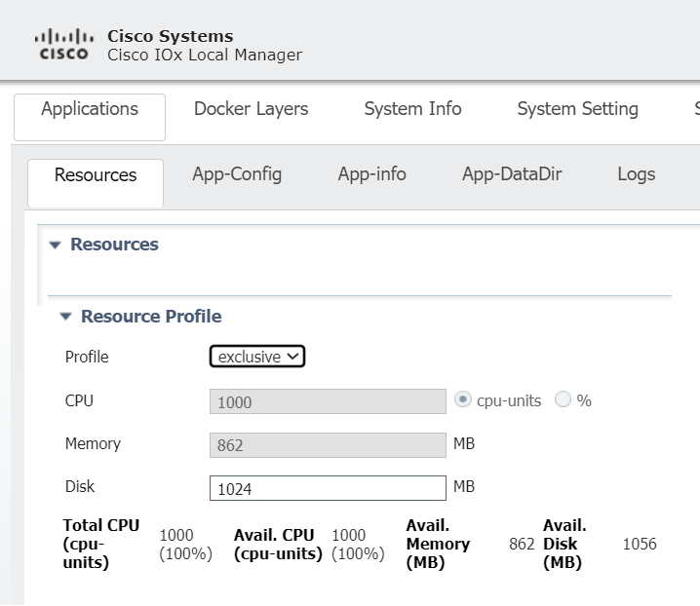This screenshot has height=606, width=700.
Task: Click the Total CPU value 1000 (100%)
Action: tap(185, 545)
